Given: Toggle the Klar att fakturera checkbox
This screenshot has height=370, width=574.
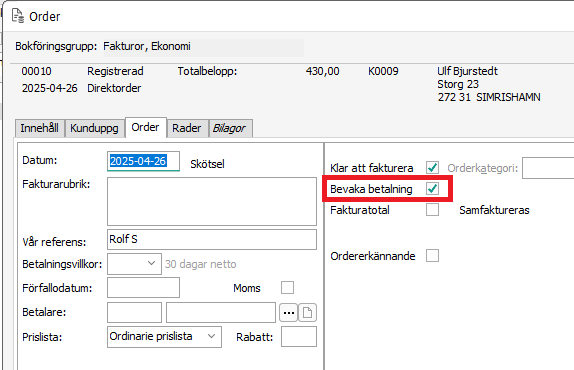Looking at the screenshot, I should coord(432,168).
